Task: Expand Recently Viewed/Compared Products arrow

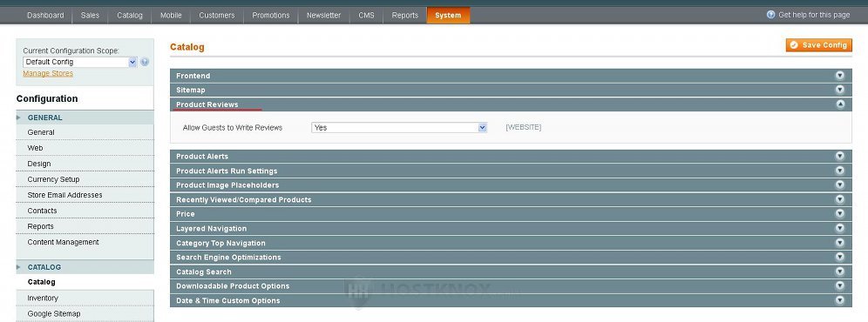Action: tap(840, 199)
